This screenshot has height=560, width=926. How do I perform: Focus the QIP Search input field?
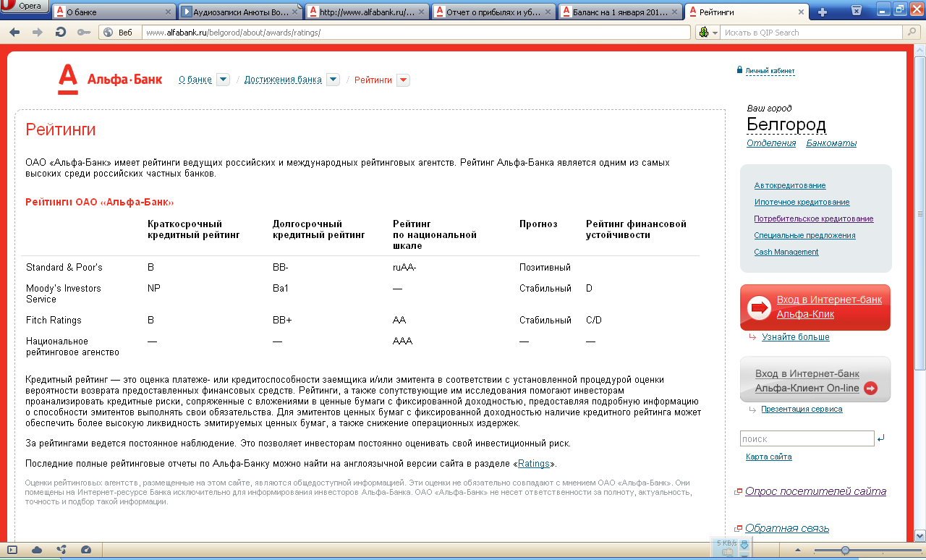tap(812, 33)
